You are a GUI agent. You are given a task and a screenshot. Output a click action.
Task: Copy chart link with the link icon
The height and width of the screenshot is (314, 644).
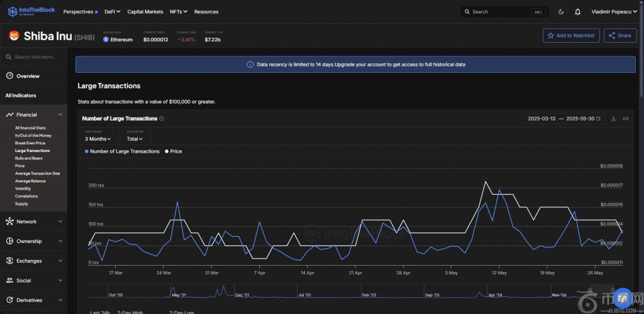625,119
